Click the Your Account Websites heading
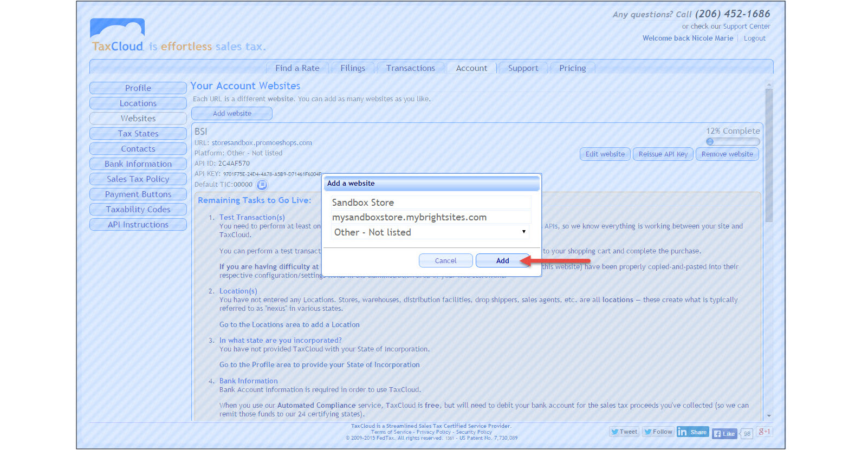Viewport: 868px width, 450px height. click(x=245, y=86)
